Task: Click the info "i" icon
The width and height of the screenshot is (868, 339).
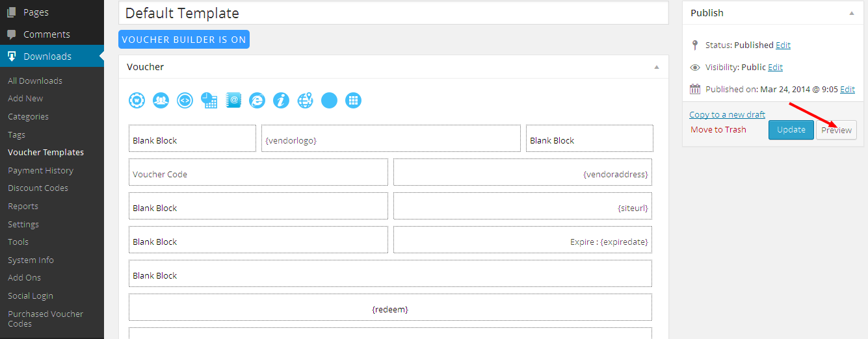Action: pos(281,100)
